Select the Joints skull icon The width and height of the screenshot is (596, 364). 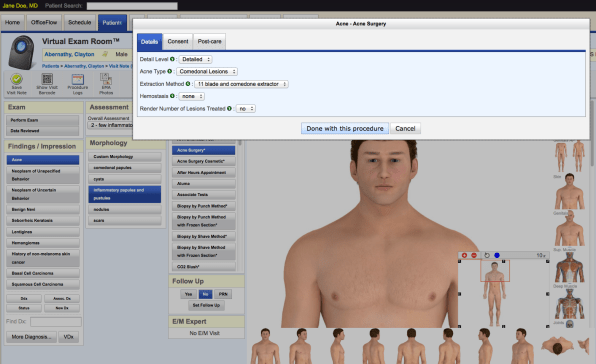click(x=569, y=324)
